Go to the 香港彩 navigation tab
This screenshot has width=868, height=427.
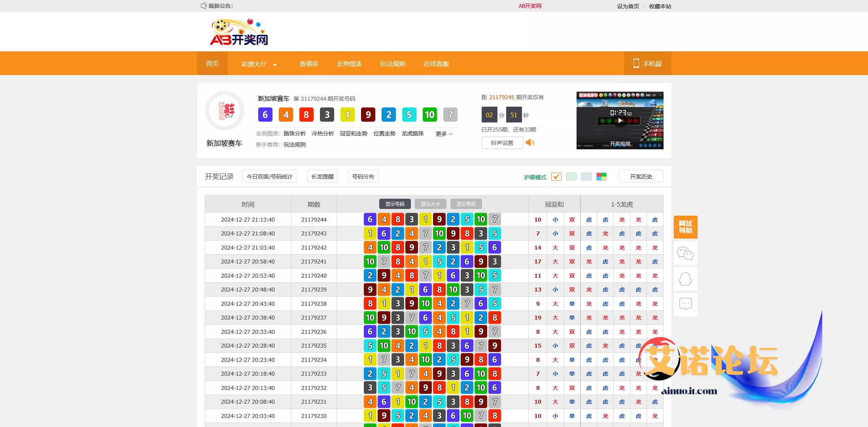pyautogui.click(x=309, y=64)
